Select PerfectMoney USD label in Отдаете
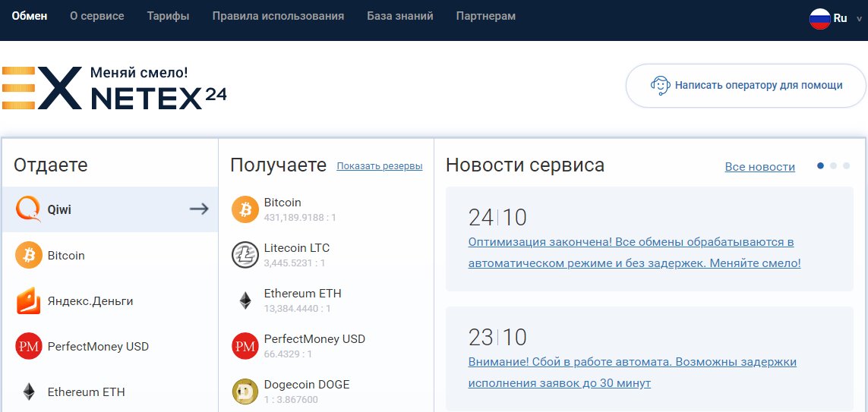Image resolution: width=868 pixels, height=412 pixels. 98,347
